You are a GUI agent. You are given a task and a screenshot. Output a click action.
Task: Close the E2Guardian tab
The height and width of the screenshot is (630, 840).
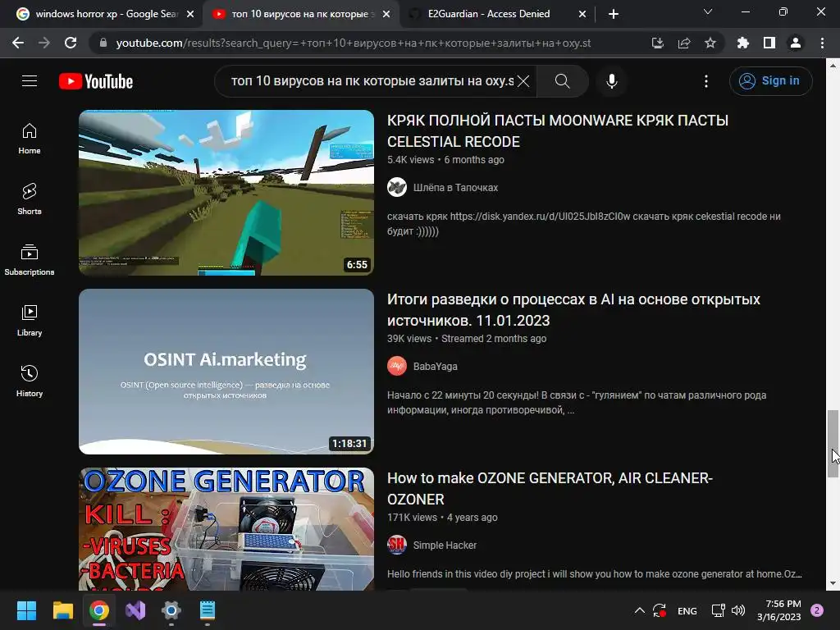(x=582, y=14)
